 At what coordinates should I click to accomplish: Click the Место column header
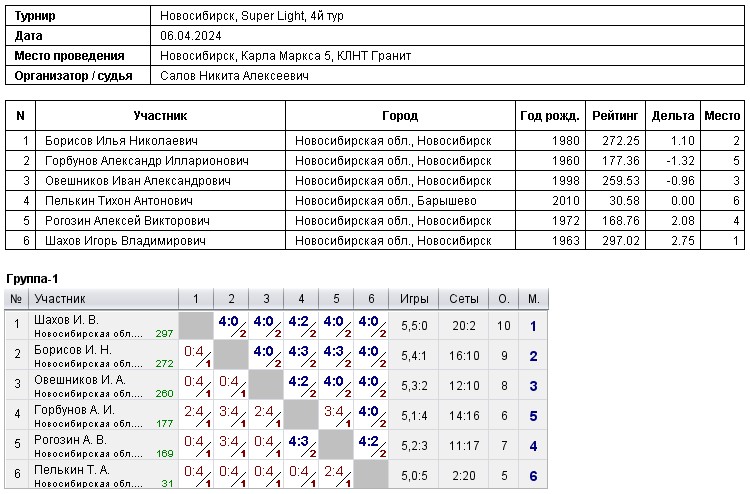pyautogui.click(x=722, y=116)
